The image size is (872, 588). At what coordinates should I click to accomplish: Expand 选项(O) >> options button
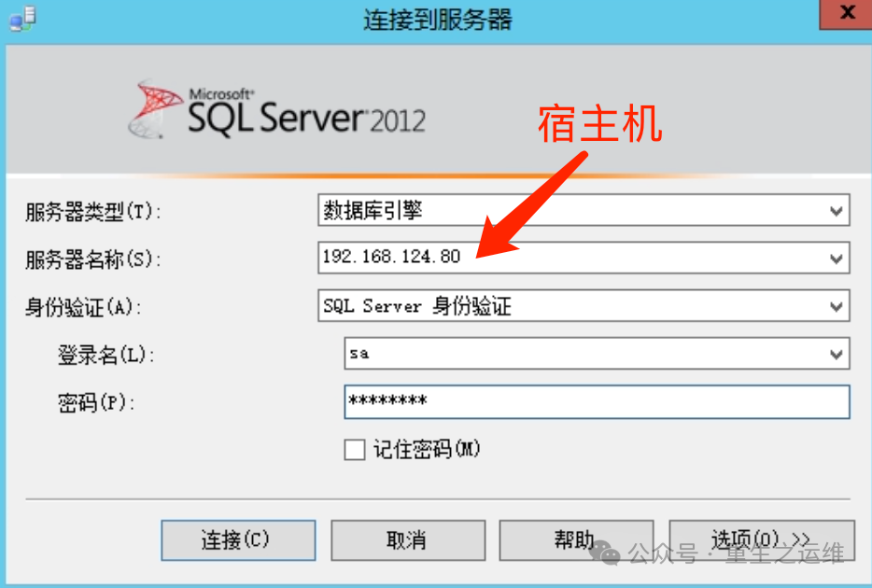click(762, 540)
